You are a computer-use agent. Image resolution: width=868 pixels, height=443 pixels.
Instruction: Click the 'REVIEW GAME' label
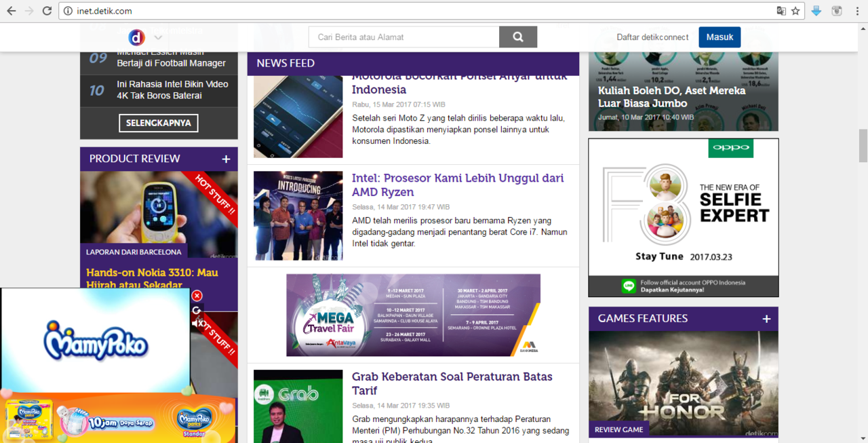619,429
